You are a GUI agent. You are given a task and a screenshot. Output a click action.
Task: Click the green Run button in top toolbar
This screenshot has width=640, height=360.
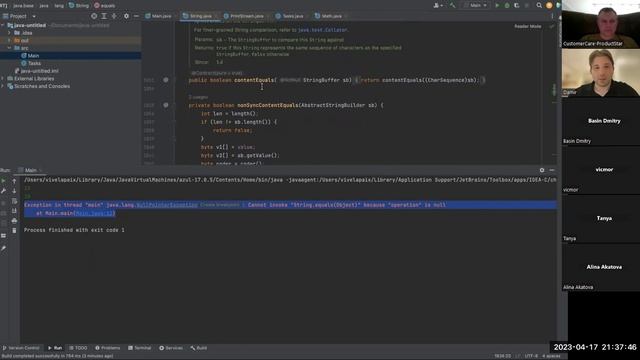[x=497, y=6]
